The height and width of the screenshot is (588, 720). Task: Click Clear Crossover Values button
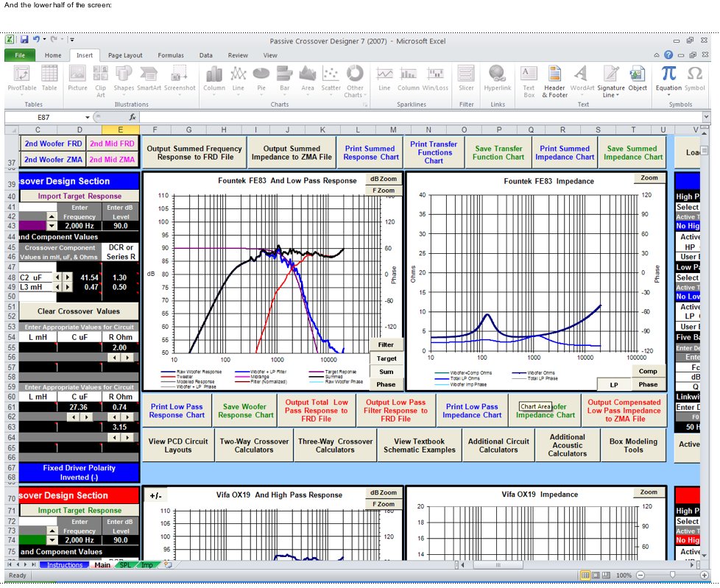79,311
